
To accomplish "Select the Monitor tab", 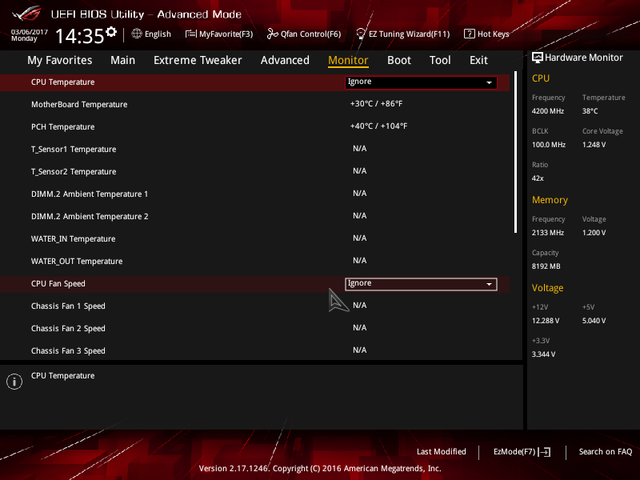I will (x=348, y=60).
